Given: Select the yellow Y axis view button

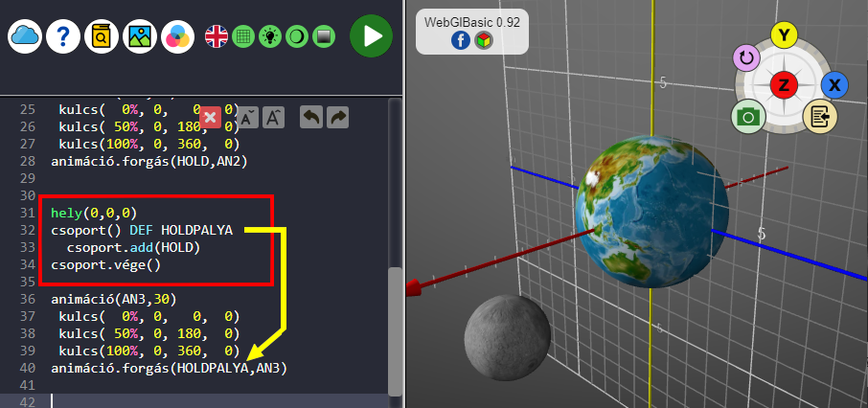Looking at the screenshot, I should pyautogui.click(x=785, y=36).
